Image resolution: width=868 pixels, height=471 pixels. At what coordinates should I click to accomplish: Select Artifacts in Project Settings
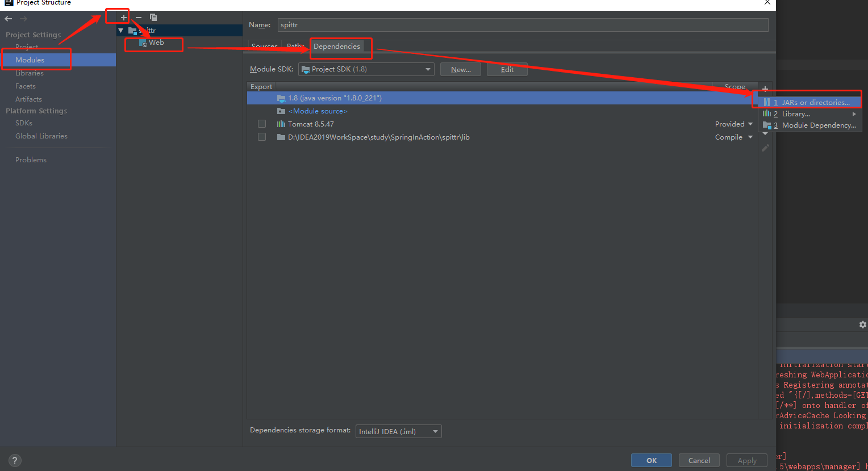point(28,99)
